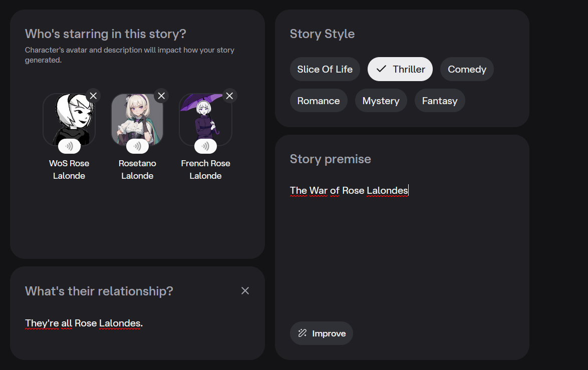Screen dimensions: 588x370
Task: Remove French Rose Lalonde character
Action: click(229, 96)
